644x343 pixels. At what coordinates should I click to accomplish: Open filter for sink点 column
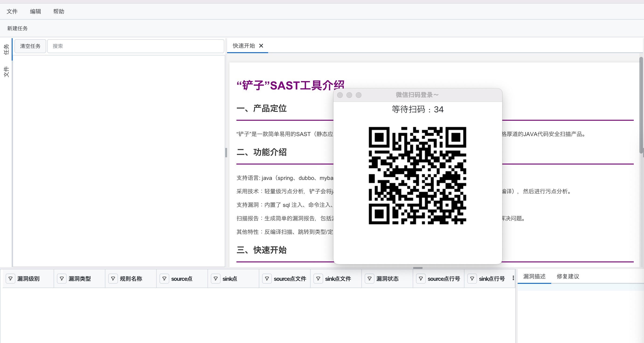[x=215, y=278]
